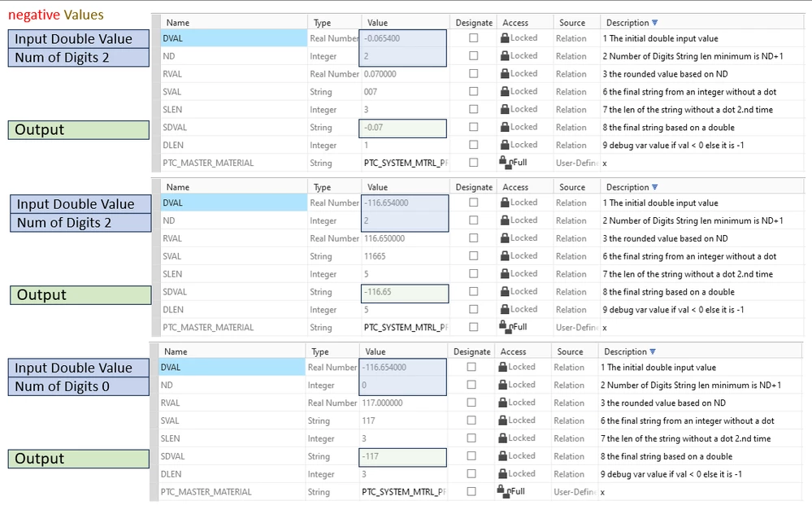The height and width of the screenshot is (505, 812).
Task: Click the lock icon in the DLEN 3 row
Action: tap(502, 473)
